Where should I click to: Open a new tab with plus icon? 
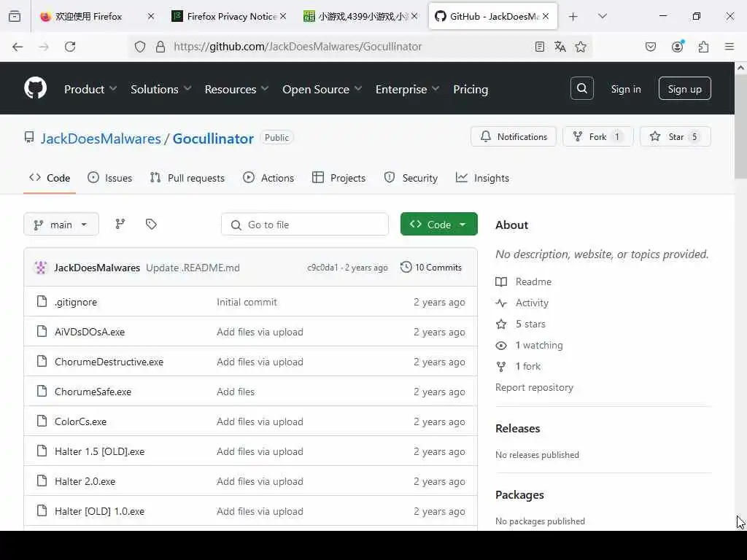[573, 17]
